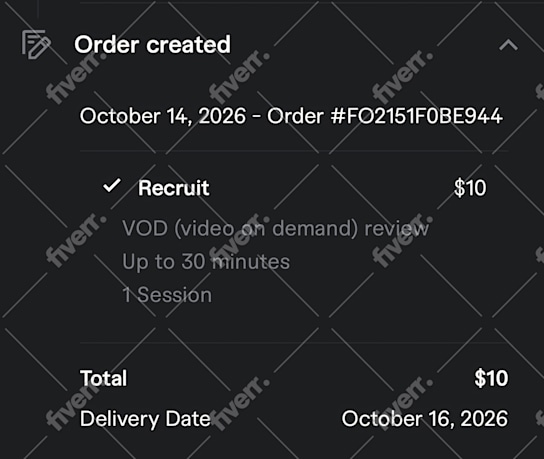The image size is (544, 459).
Task: Click the Total label
Action: [x=103, y=378]
